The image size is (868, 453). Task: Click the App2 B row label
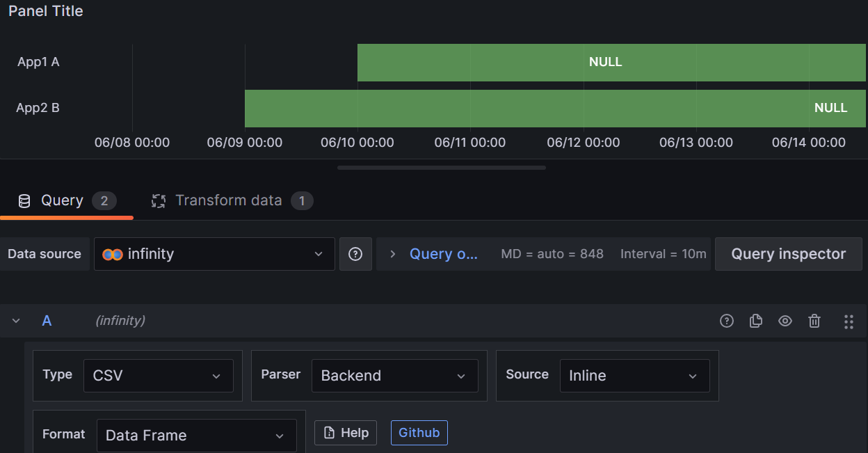point(38,108)
